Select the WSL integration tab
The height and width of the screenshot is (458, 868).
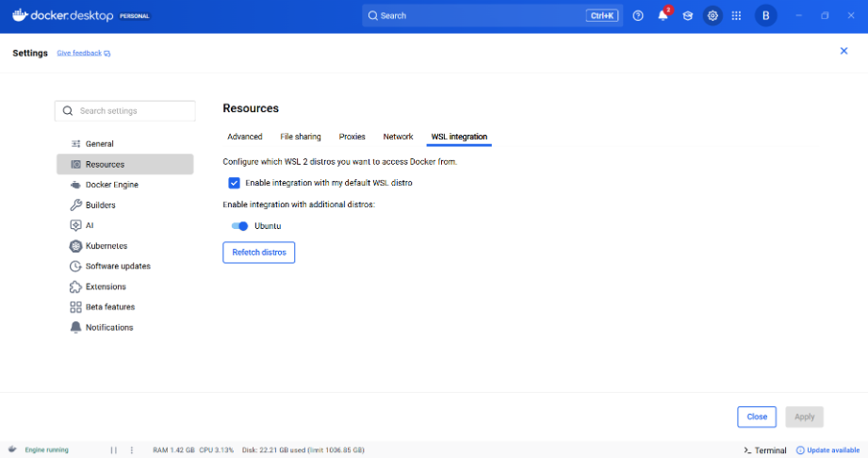tap(459, 137)
